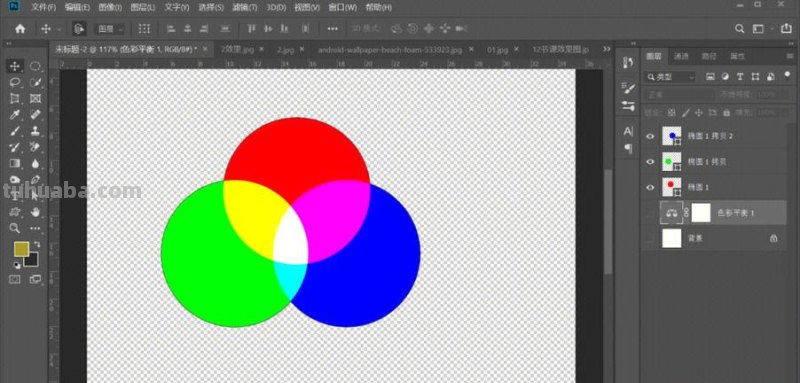Select the Brush tool
The height and width of the screenshot is (383, 800).
pos(15,131)
